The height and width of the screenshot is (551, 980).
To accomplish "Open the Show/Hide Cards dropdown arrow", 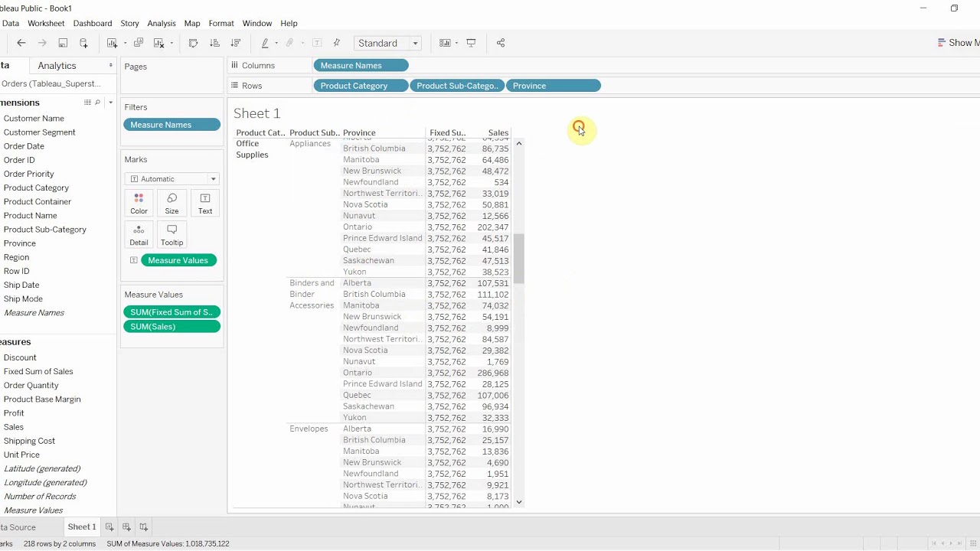I will (456, 43).
